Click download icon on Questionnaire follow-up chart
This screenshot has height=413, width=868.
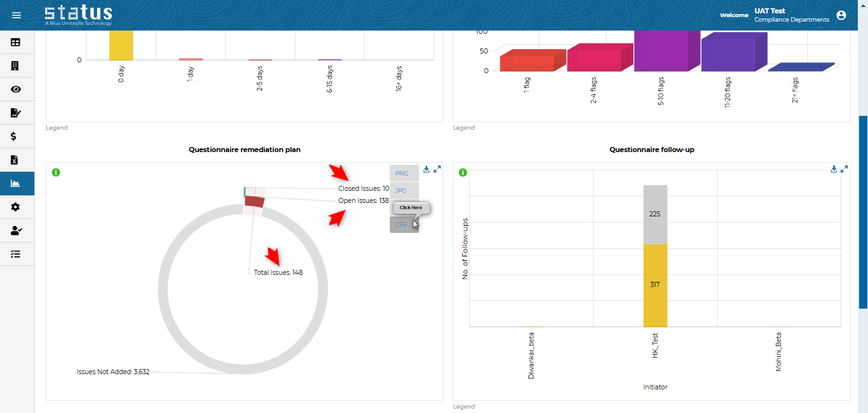pos(834,169)
